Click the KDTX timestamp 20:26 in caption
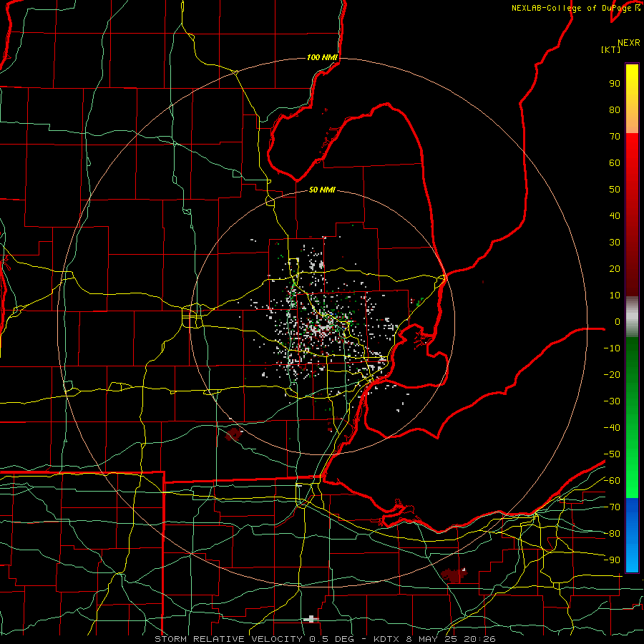 click(479, 639)
